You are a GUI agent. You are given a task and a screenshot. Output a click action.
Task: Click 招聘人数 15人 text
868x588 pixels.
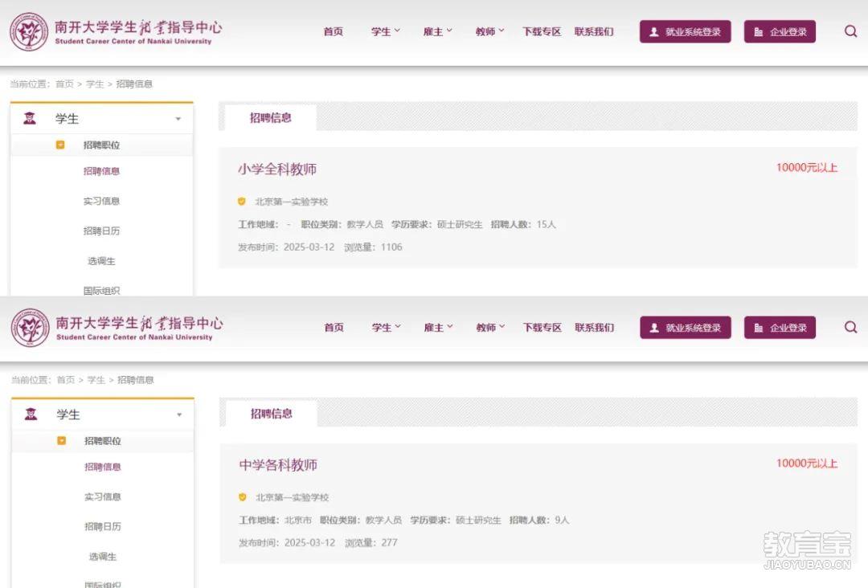(523, 224)
